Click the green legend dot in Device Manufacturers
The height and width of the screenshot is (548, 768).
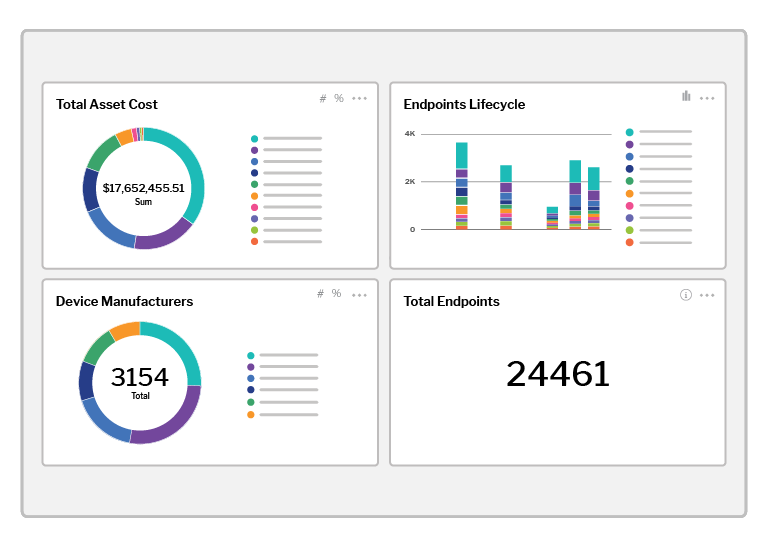250,402
